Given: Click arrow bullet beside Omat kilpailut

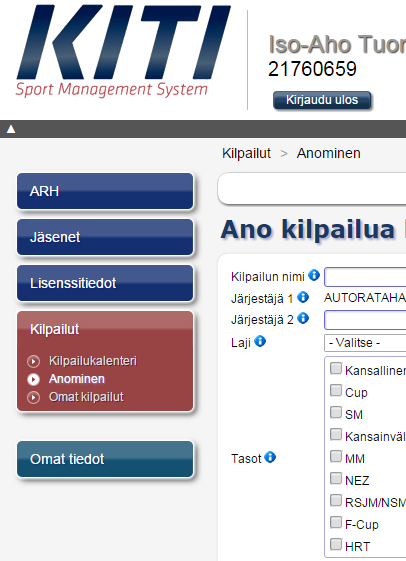Looking at the screenshot, I should pyautogui.click(x=33, y=397).
